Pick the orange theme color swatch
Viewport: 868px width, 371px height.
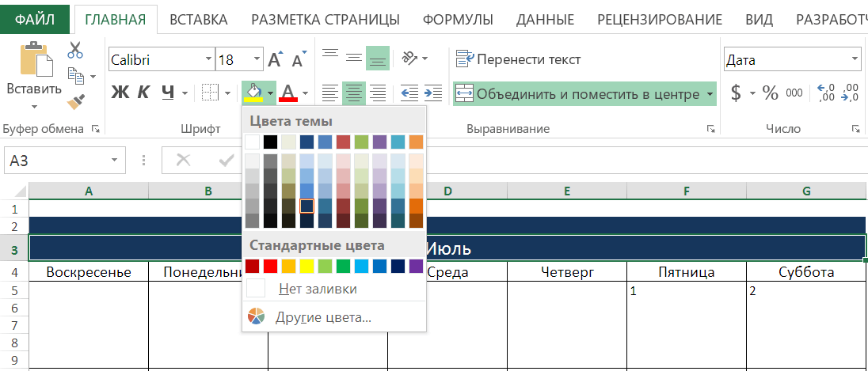pos(417,142)
